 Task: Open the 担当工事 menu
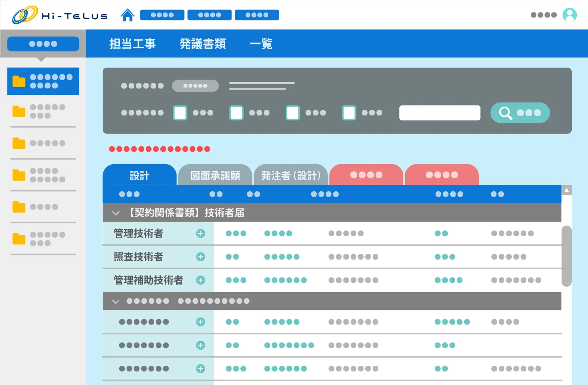(132, 44)
